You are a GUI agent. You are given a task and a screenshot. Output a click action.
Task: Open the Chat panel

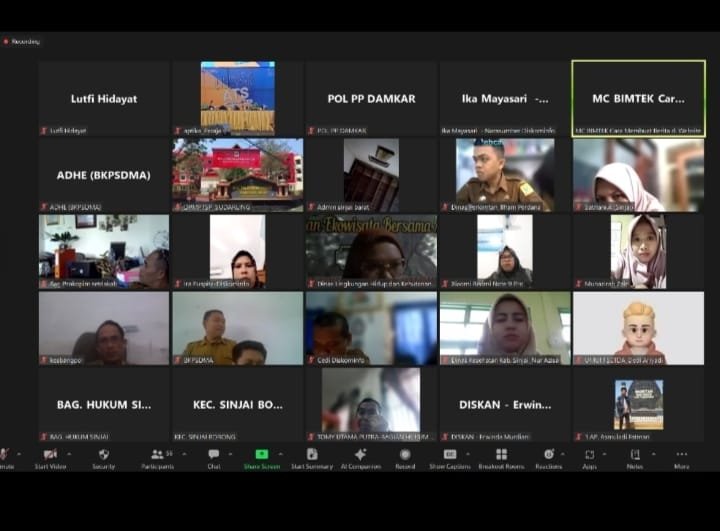pyautogui.click(x=214, y=455)
